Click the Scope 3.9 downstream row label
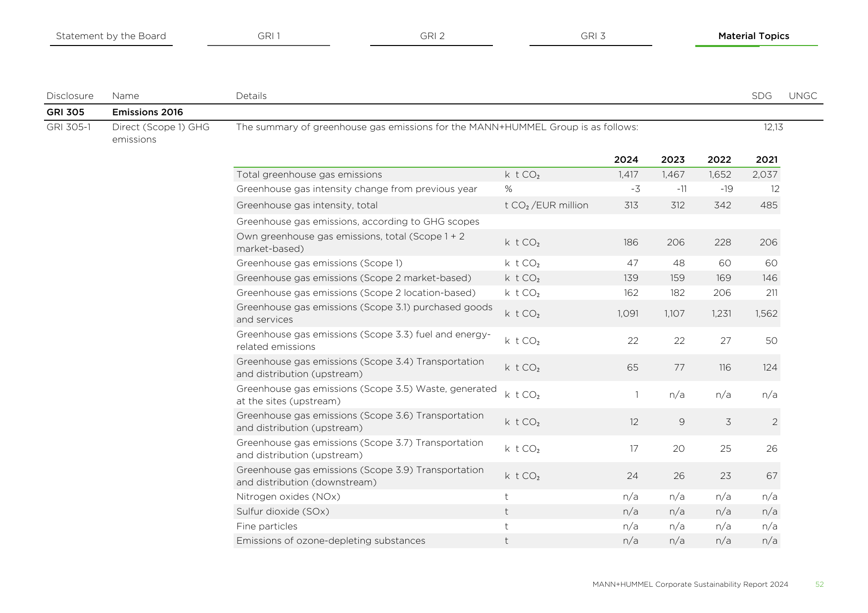Image resolution: width=868 pixels, height=613 pixels. 360,476
